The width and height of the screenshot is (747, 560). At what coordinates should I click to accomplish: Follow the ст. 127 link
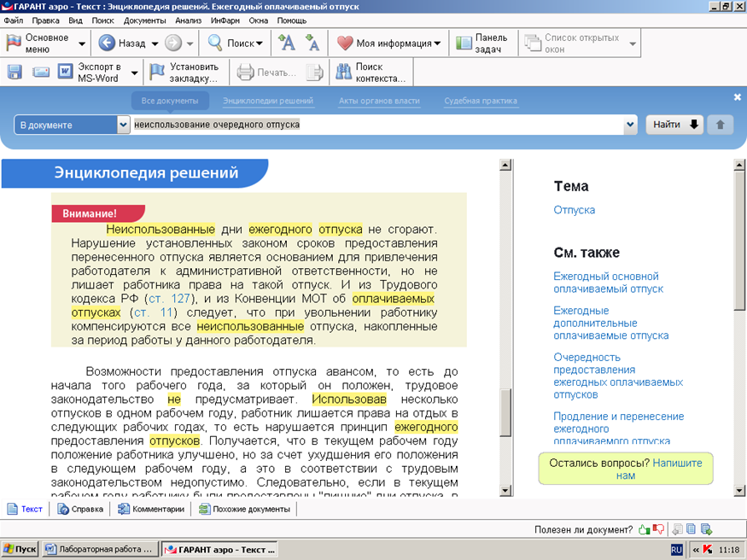[169, 299]
